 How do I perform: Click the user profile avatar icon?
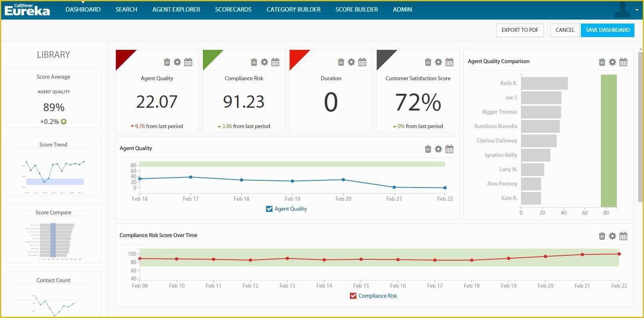point(622,10)
